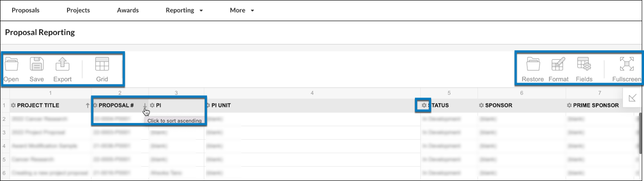Open the Fields settings icon
The width and height of the screenshot is (644, 181).
pyautogui.click(x=584, y=65)
